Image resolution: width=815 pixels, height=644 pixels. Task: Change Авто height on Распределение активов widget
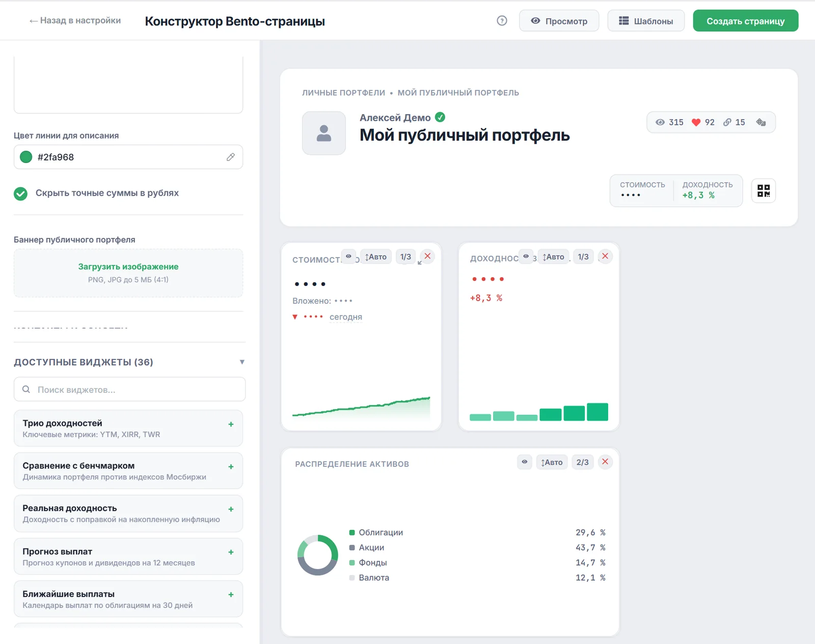[552, 462]
